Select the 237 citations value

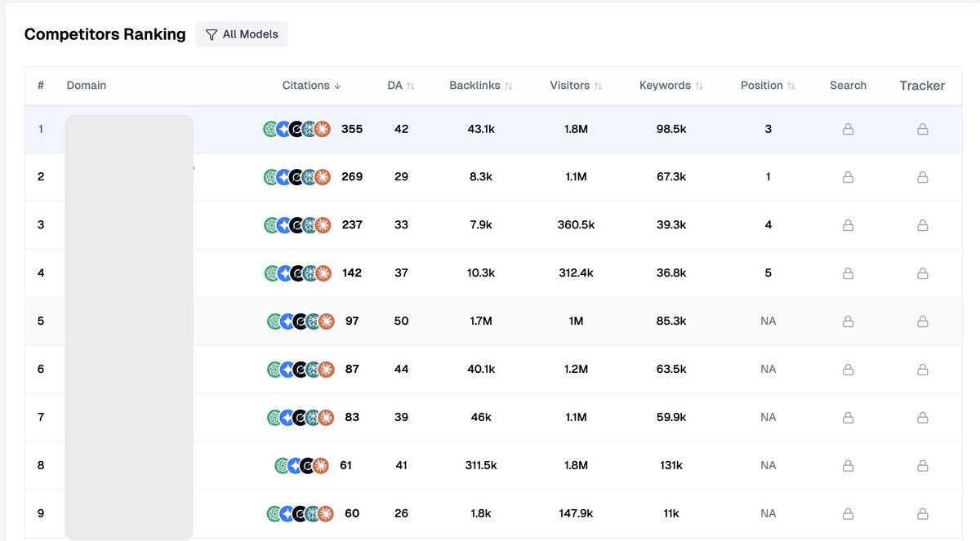click(352, 225)
